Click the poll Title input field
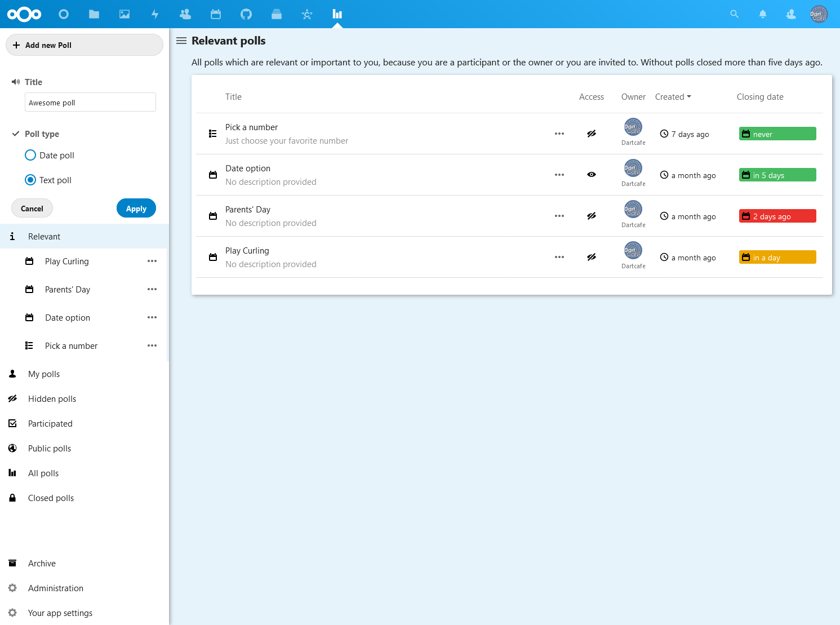 pos(90,103)
